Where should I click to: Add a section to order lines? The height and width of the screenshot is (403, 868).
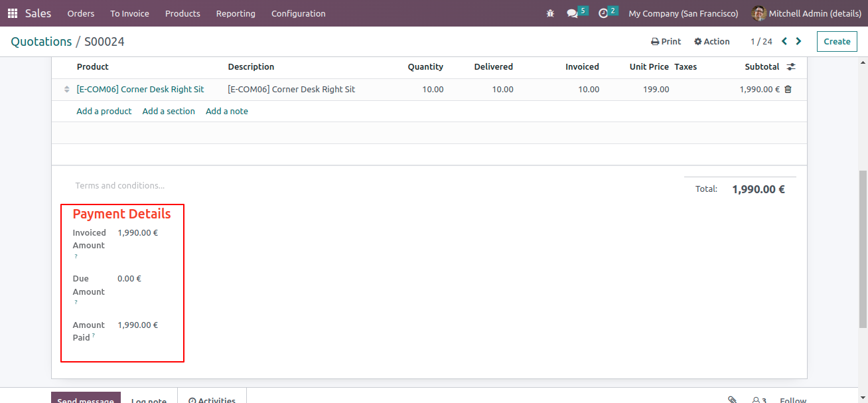click(x=169, y=111)
